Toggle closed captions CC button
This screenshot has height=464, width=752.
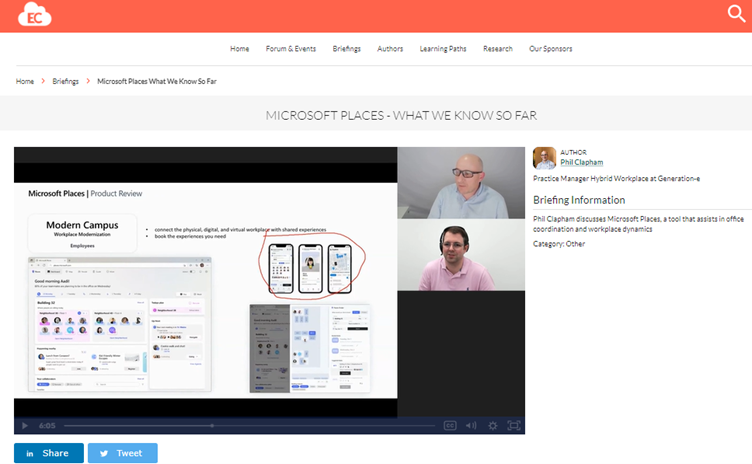coord(450,426)
